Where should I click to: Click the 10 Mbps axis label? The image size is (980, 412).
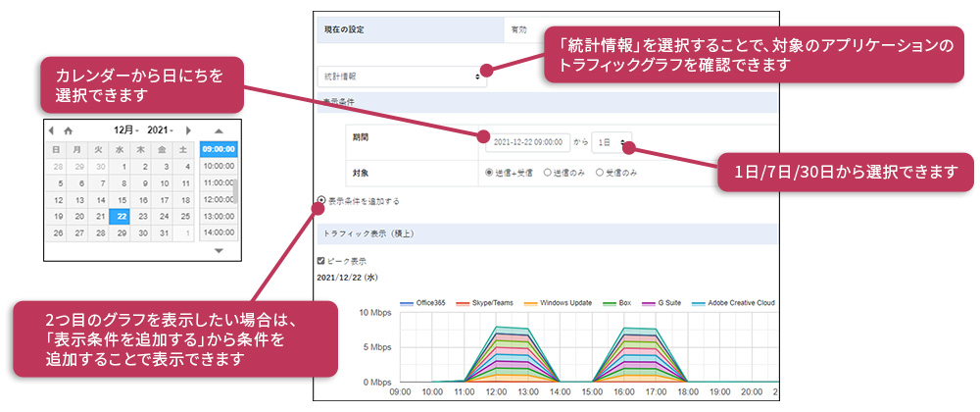pyautogui.click(x=375, y=313)
